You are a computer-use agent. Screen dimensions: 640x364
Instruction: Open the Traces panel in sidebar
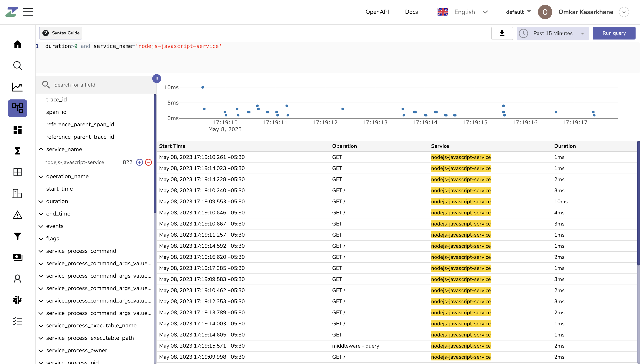point(17,108)
